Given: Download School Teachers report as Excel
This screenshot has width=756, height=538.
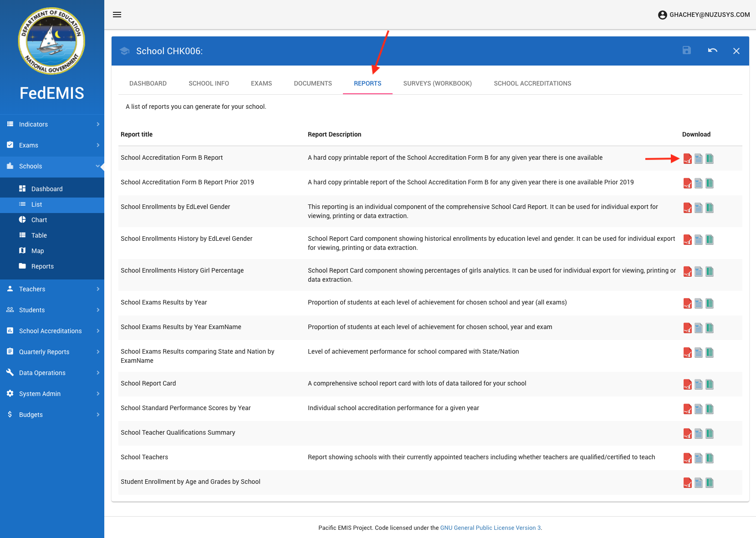Looking at the screenshot, I should pos(709,458).
